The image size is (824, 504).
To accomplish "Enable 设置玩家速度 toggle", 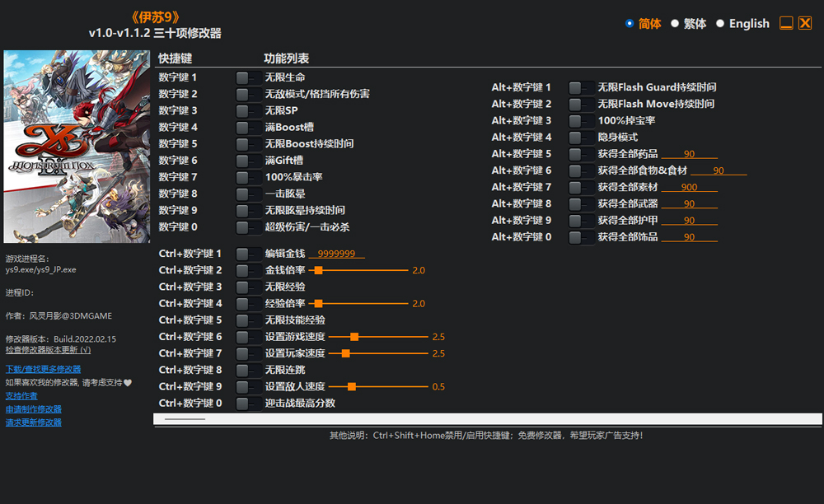I will click(x=248, y=354).
